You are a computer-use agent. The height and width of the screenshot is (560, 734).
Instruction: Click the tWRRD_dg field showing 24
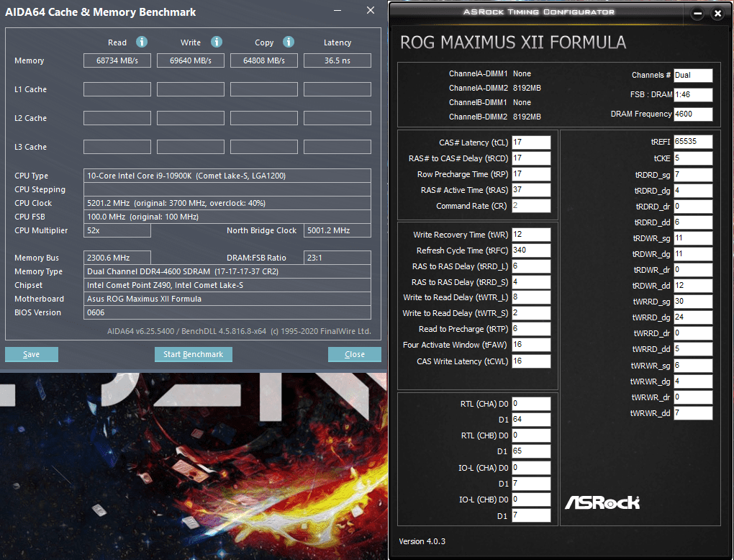pos(693,317)
